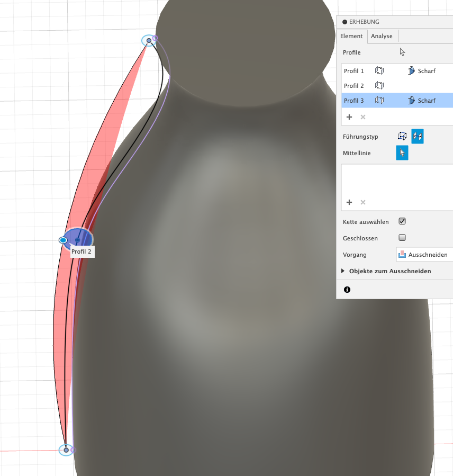Choose the centerline Führungstyp icon
The height and width of the screenshot is (476, 453).
(418, 137)
